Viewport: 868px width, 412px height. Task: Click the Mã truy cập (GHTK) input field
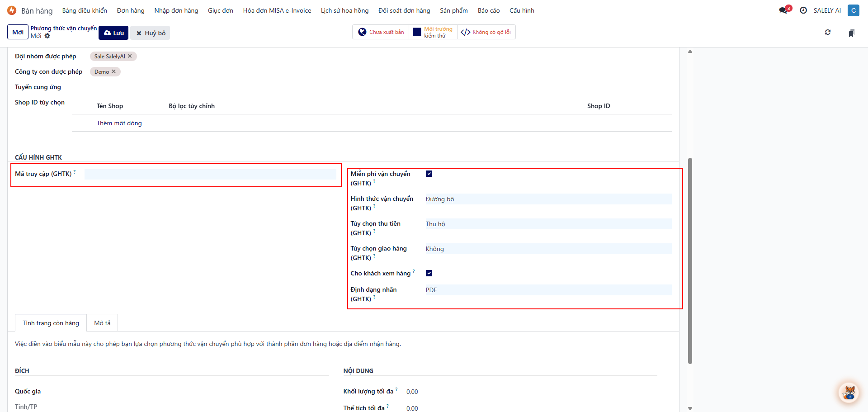click(x=210, y=174)
